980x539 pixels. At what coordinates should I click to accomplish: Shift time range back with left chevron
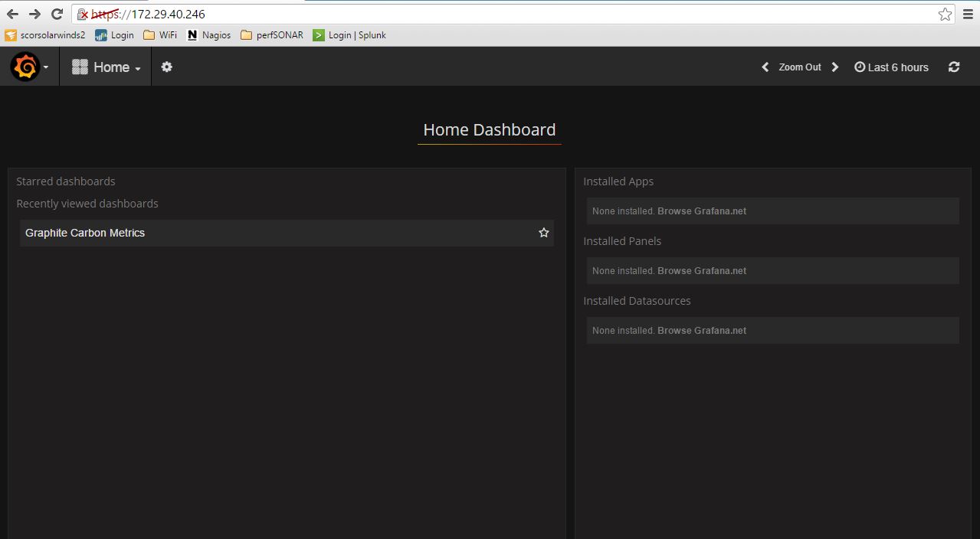click(x=765, y=67)
